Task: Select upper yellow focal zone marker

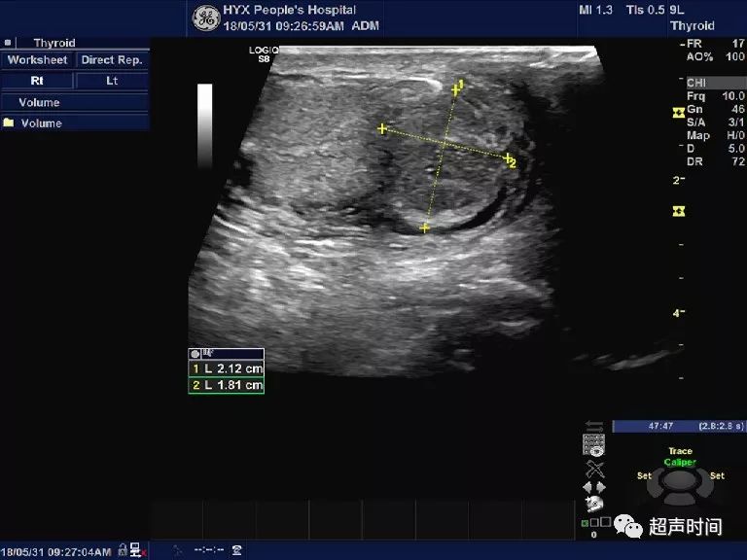Action: click(x=678, y=113)
